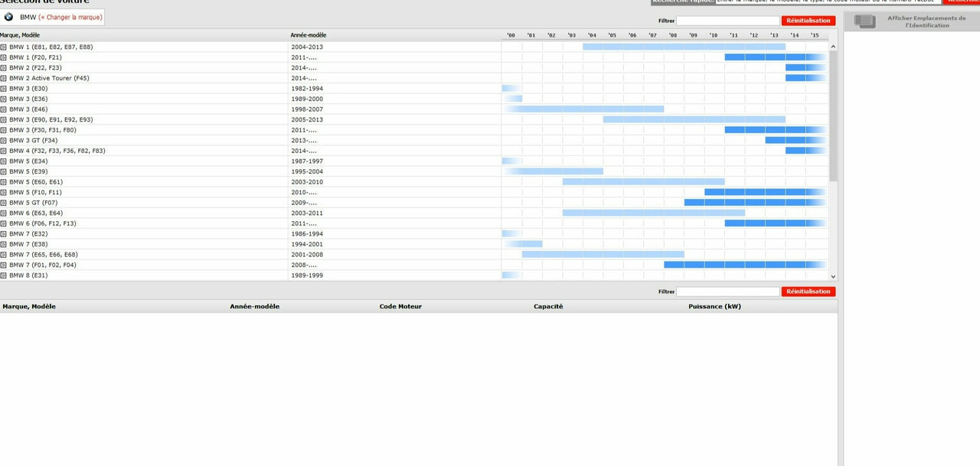Select the icon beside BMW 8 (E31)
The width and height of the screenshot is (980, 466).
coord(3,275)
